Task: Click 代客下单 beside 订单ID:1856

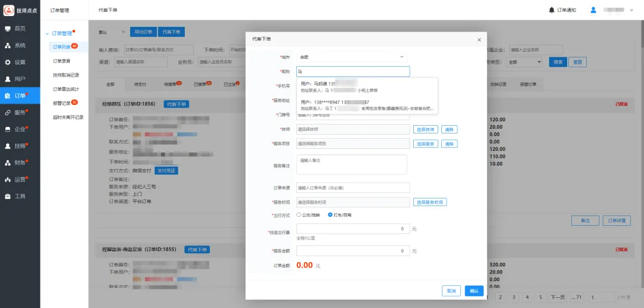Action: click(x=176, y=104)
